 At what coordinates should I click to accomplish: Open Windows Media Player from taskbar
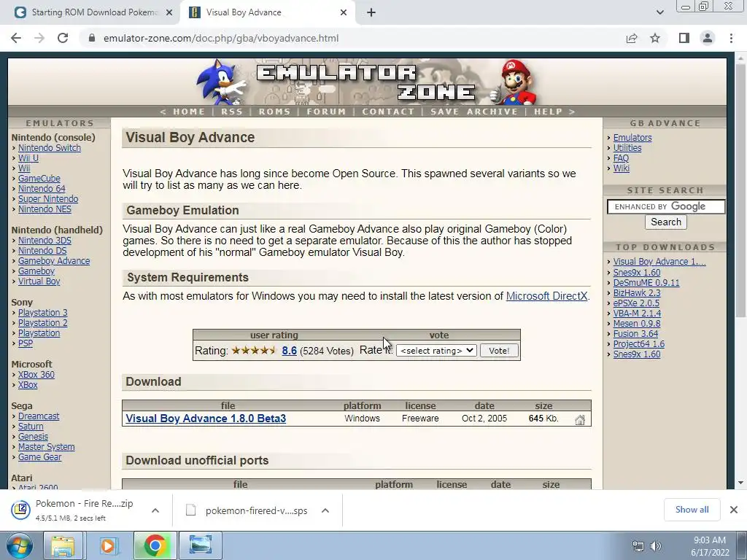tap(109, 545)
